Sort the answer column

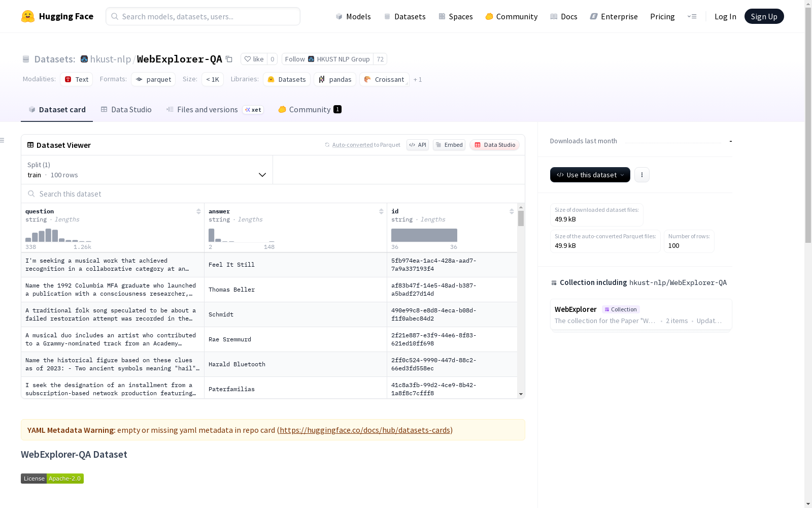pos(381,211)
